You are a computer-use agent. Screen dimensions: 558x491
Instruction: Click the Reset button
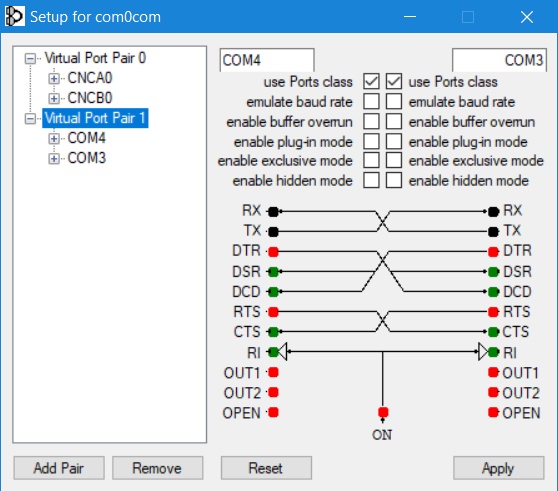click(x=266, y=468)
